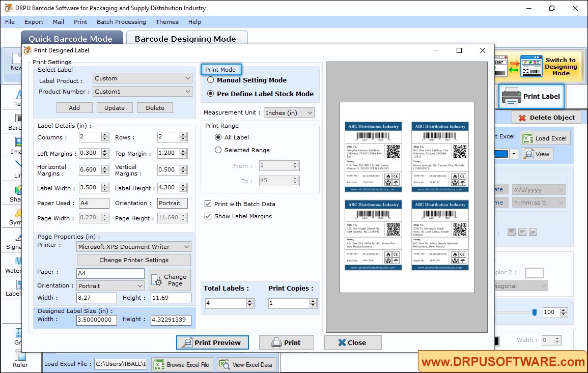588x373 pixels.
Task: Click the Print Label printer icon
Action: click(x=511, y=96)
